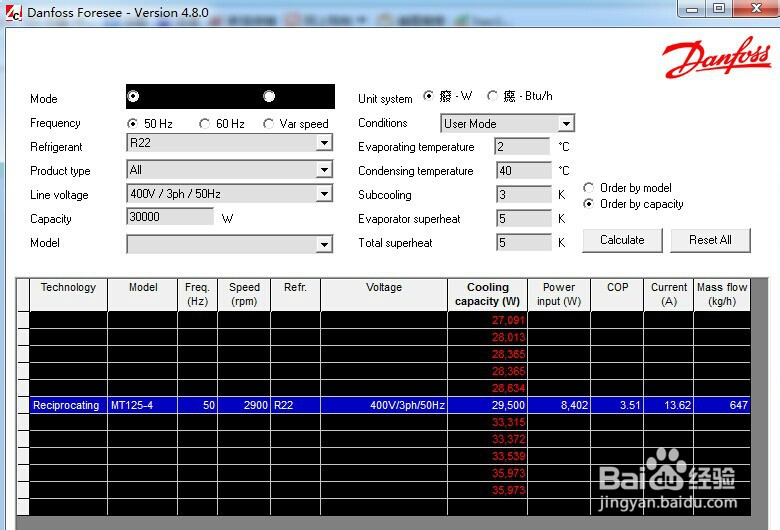This screenshot has height=530, width=780.
Task: Click the 2900 speed cell
Action: click(244, 405)
